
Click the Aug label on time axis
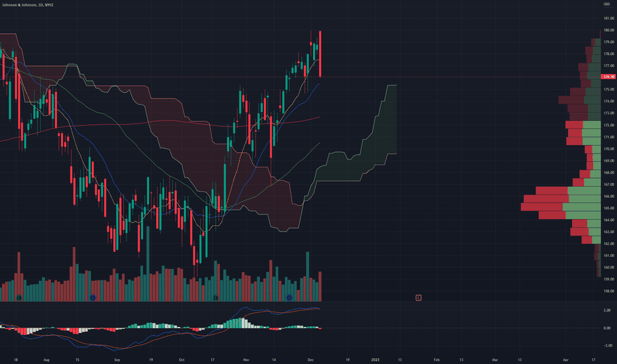(x=46, y=359)
